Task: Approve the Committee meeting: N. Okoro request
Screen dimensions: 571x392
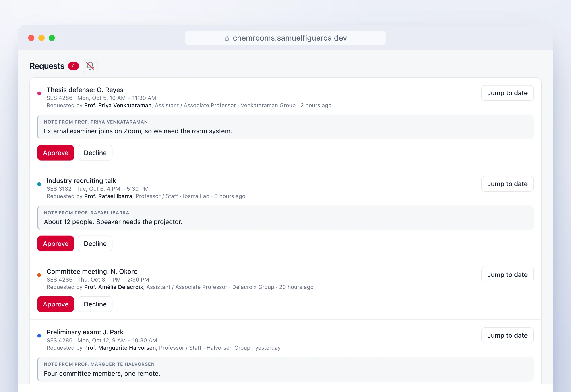Action: (x=56, y=304)
